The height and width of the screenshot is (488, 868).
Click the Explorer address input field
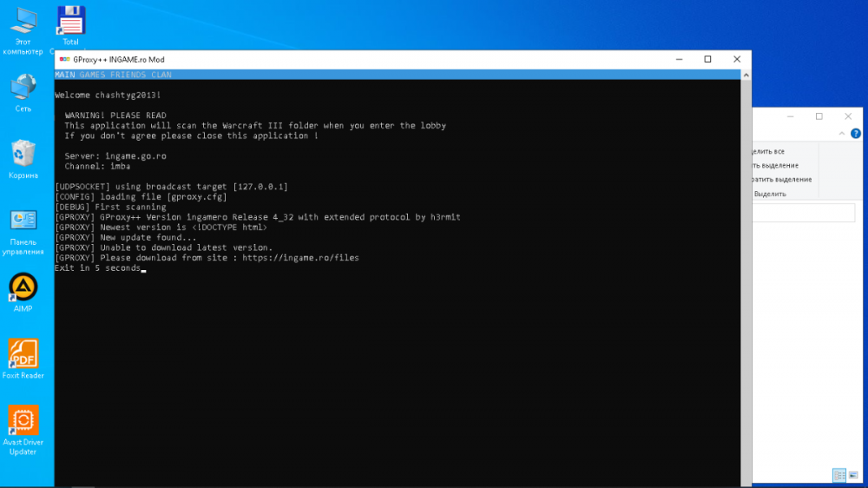click(803, 213)
